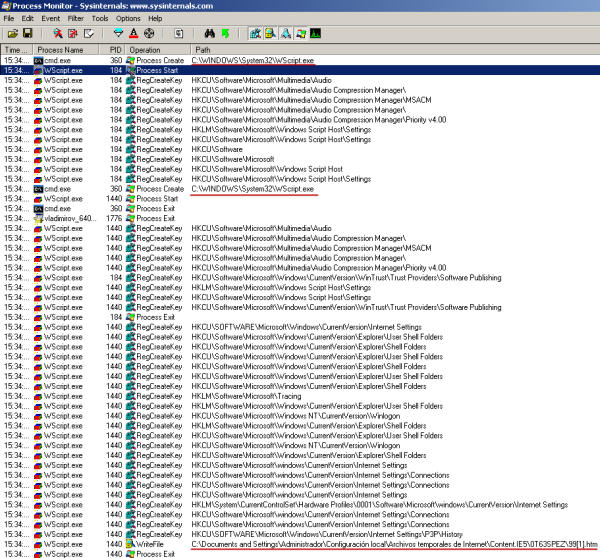
Task: Toggle Show Registry Activity button
Action: pyautogui.click(x=256, y=34)
